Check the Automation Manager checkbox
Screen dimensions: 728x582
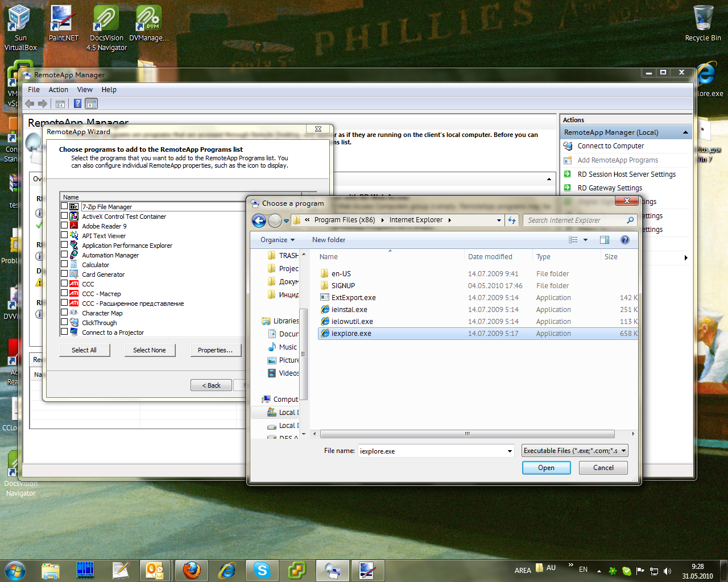click(x=64, y=255)
